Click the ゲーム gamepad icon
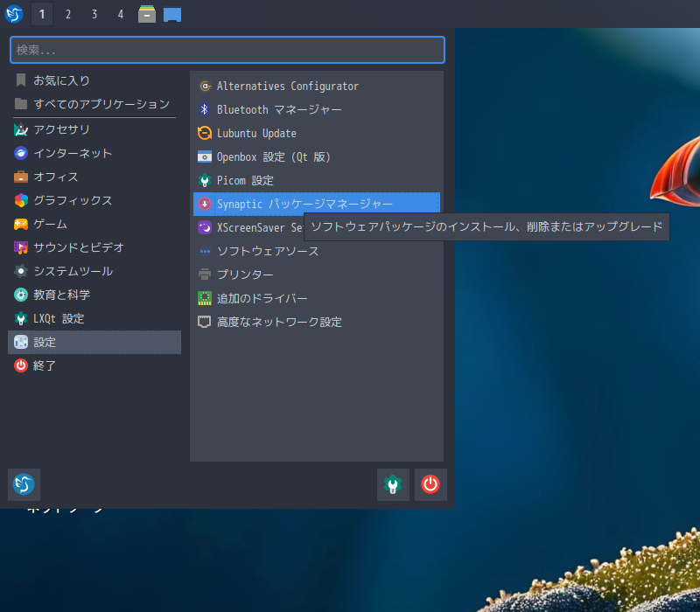 click(x=20, y=224)
